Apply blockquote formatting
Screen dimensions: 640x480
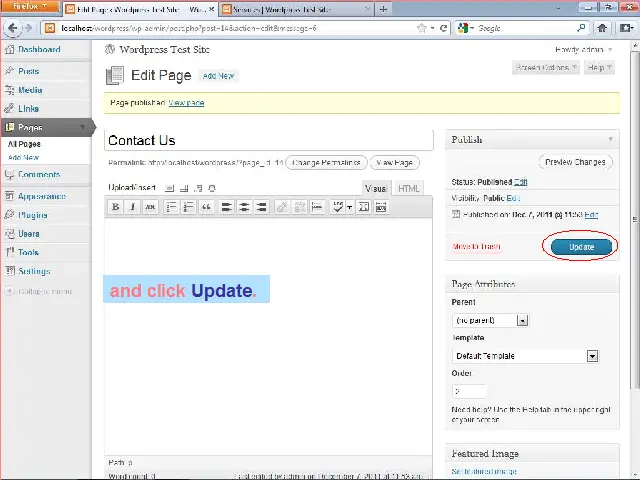(206, 207)
